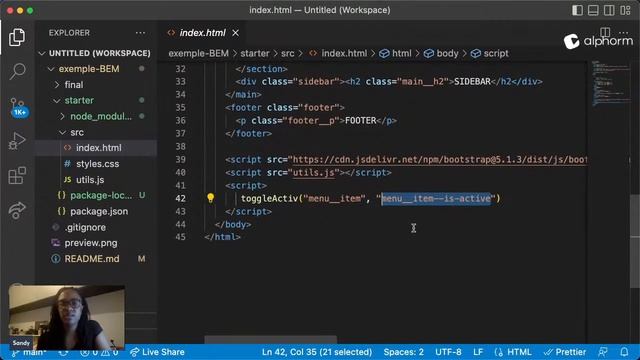Click the selected menu__item--is-active text
This screenshot has width=640, height=360.
436,198
